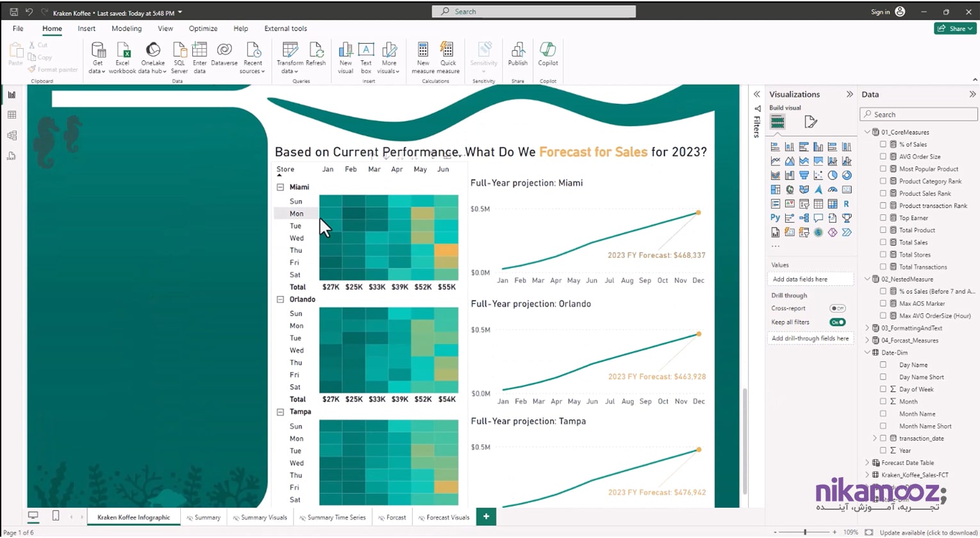Check the Most Popular Product field
Image resolution: width=980 pixels, height=538 pixels.
click(x=883, y=169)
